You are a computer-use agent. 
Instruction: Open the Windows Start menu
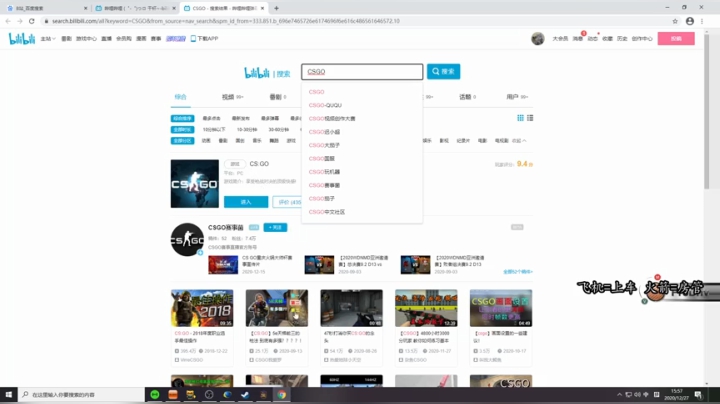8,394
